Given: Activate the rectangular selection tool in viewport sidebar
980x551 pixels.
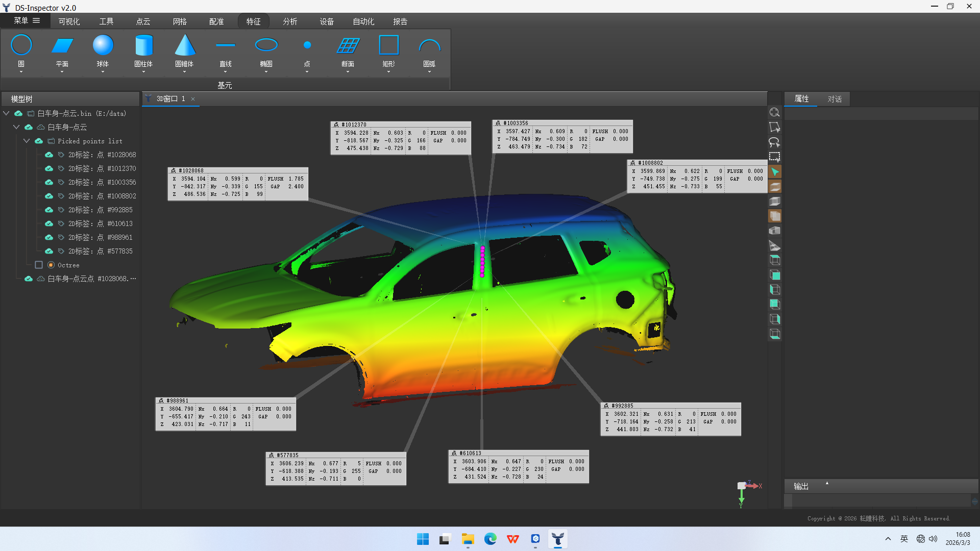Looking at the screenshot, I should tap(775, 157).
